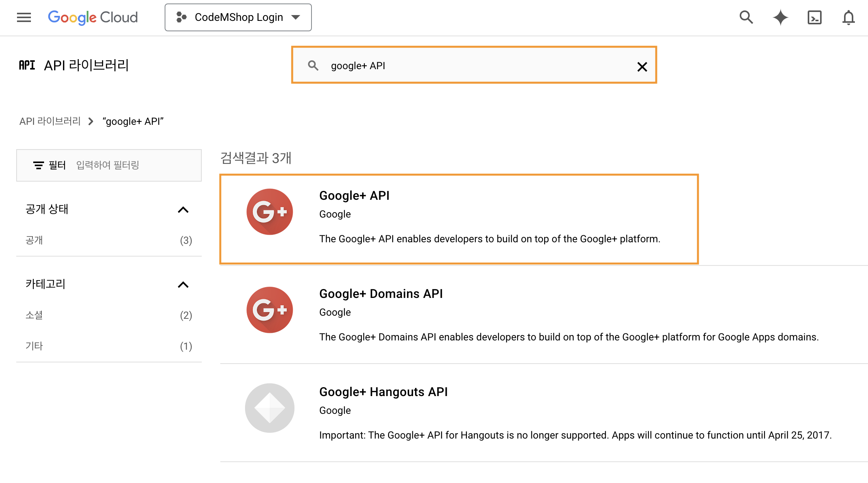Open the CodeMShop Login project selector
Image resolution: width=868 pixels, height=483 pixels.
click(238, 17)
